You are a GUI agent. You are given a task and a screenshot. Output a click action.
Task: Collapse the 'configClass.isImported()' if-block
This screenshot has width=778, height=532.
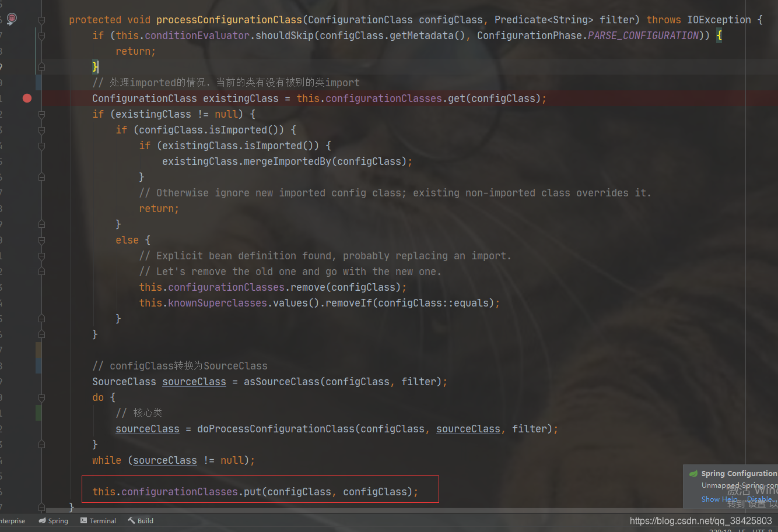click(41, 130)
